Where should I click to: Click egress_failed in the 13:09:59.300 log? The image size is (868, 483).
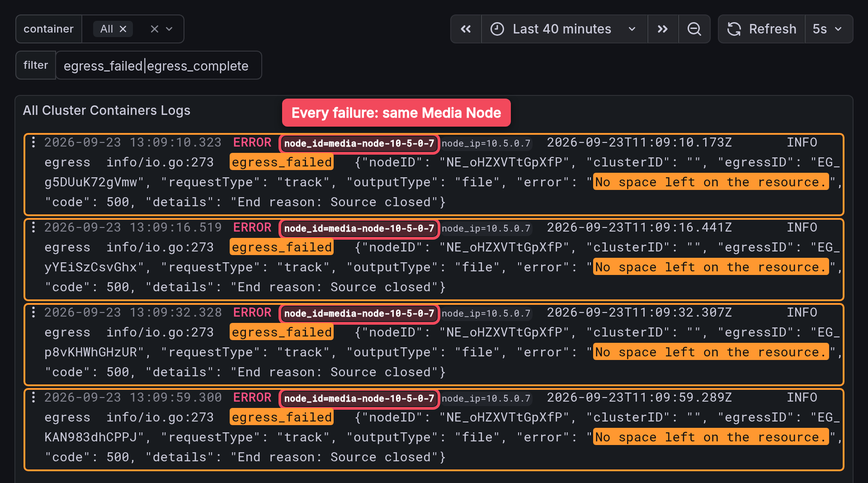(x=282, y=417)
